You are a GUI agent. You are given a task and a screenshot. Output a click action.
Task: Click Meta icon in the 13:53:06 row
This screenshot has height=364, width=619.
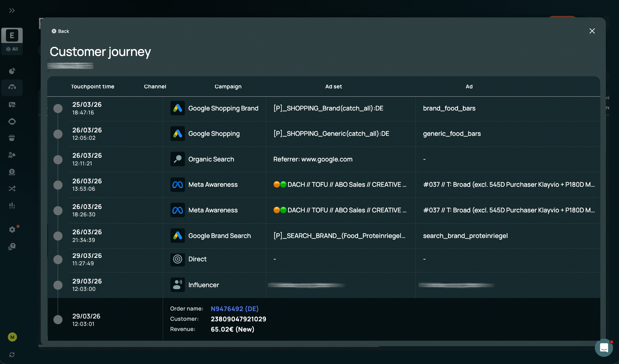[178, 185]
